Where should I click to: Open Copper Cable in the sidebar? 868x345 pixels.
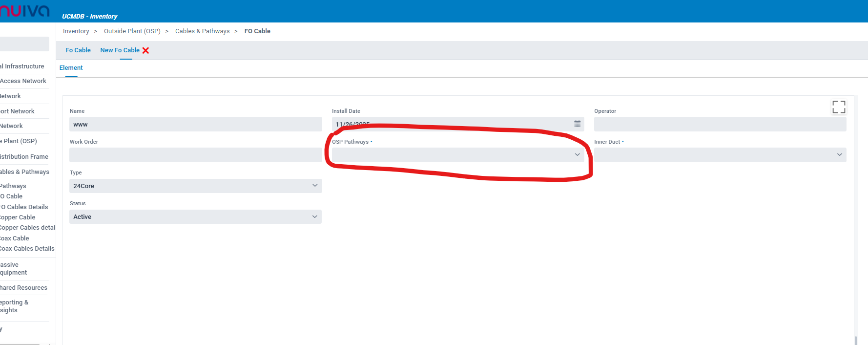pyautogui.click(x=18, y=217)
